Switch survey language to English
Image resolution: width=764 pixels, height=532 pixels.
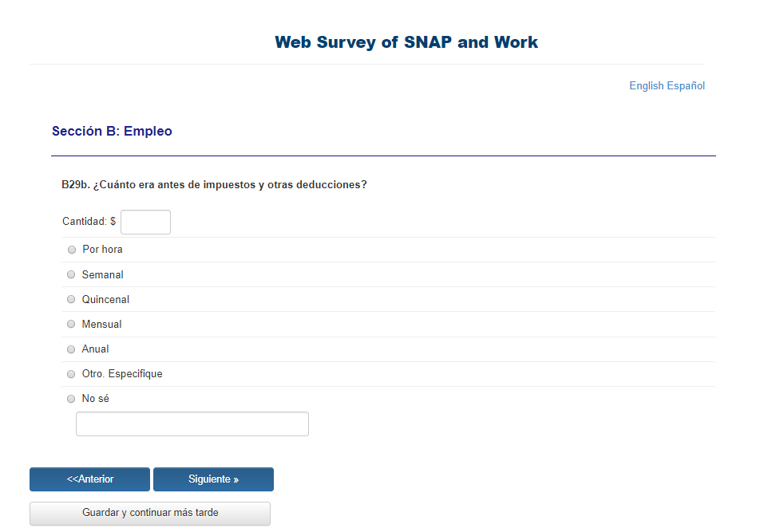pos(647,85)
